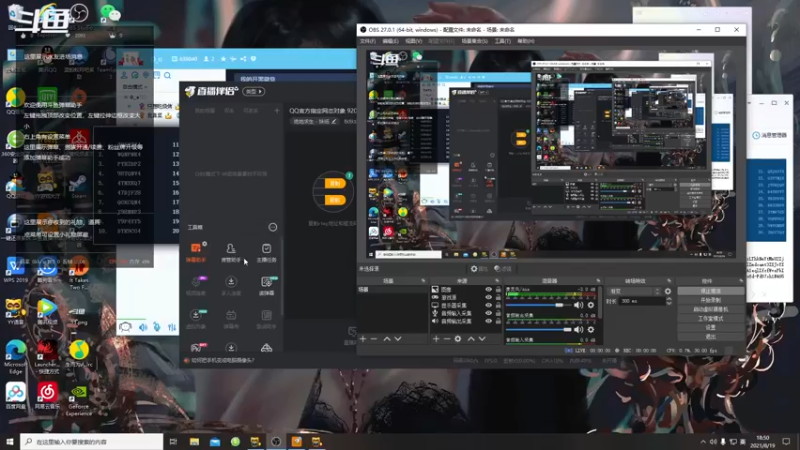Open first mixer channel's settings gear
The height and width of the screenshot is (450, 800).
(591, 305)
